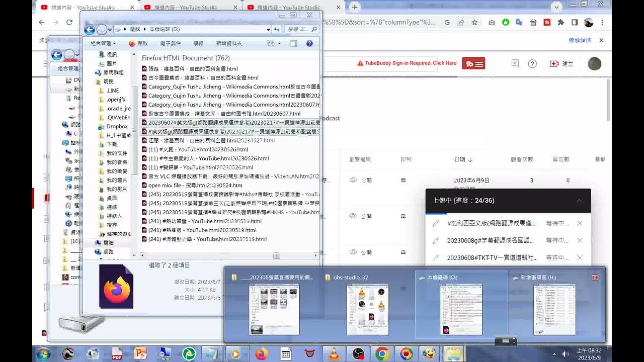The image size is (644, 362).
Task: Open the red TubeBuddy menu in YouTube Studio
Action: 473,64
